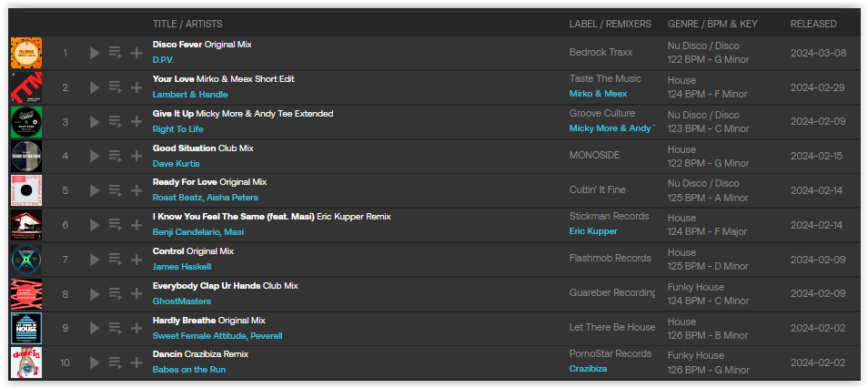868x388 pixels.
Task: Open artist D.P.V. page
Action: pos(163,60)
